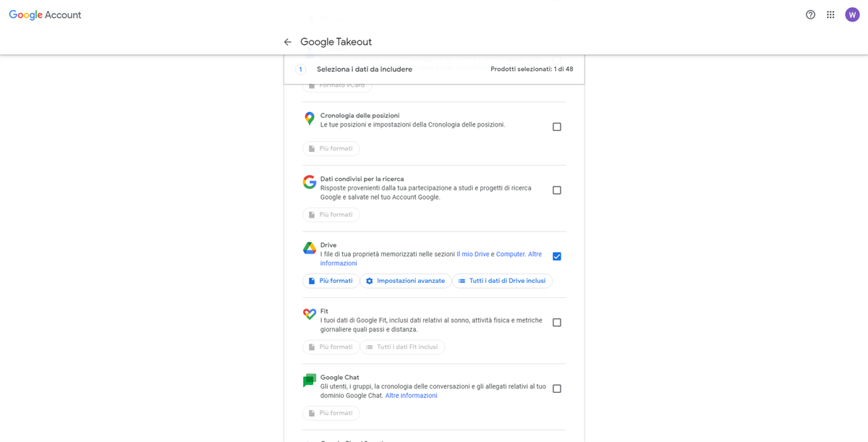Click the Google Account logo
This screenshot has width=868, height=442.
tap(45, 14)
